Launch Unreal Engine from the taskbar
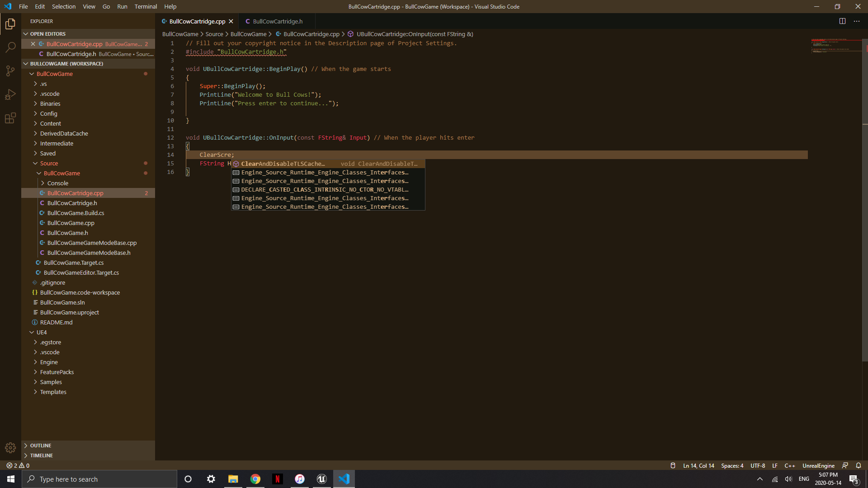Image resolution: width=868 pixels, height=488 pixels. [321, 479]
